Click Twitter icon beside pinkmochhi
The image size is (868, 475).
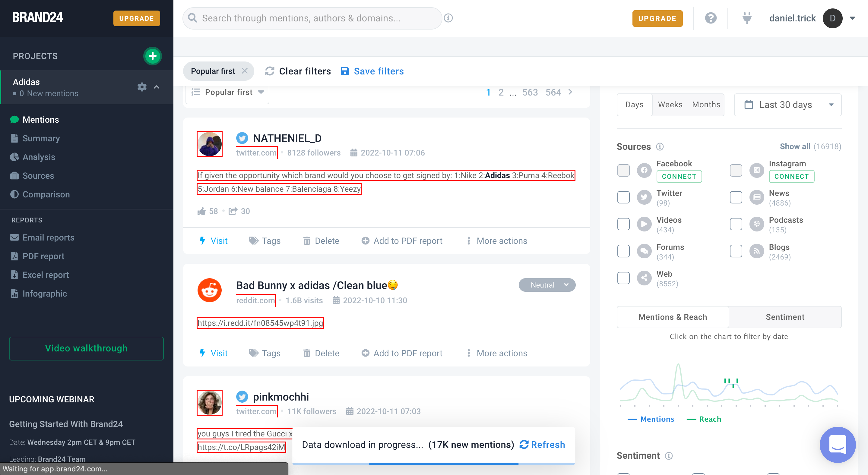(242, 397)
